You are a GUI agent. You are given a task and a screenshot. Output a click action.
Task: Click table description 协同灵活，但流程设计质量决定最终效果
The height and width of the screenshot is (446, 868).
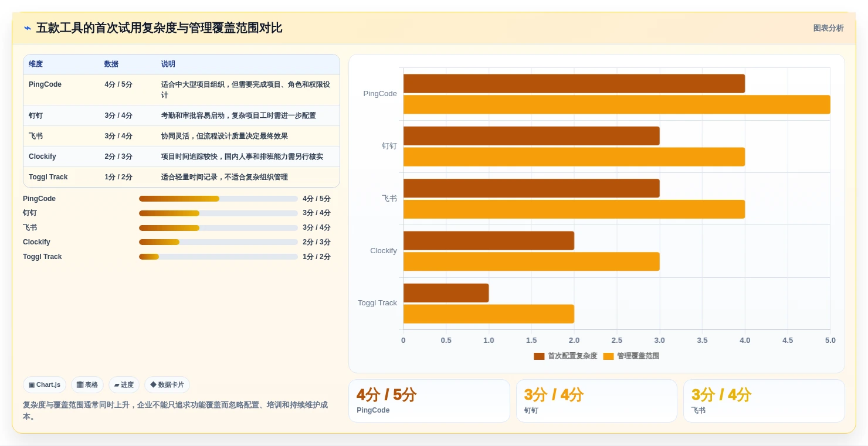[x=225, y=136]
